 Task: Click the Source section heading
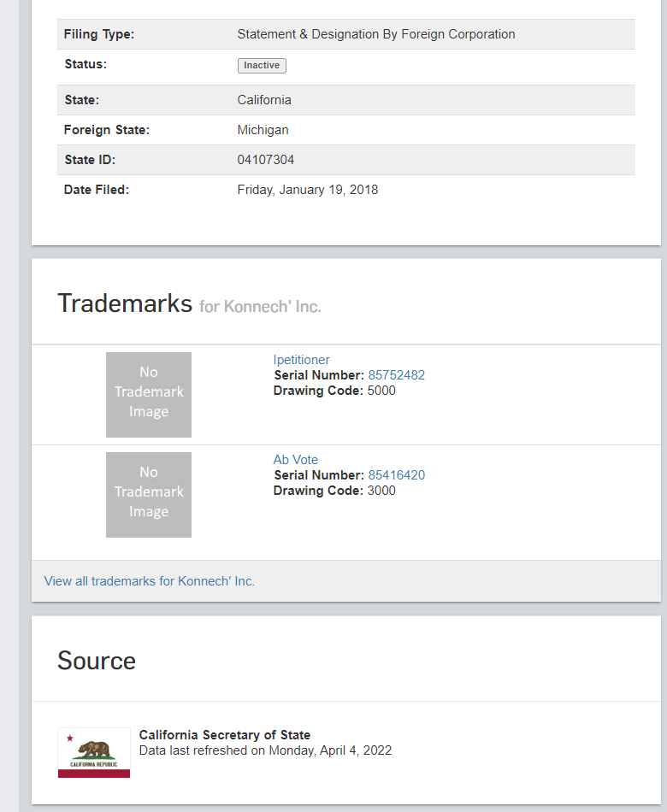pos(97,660)
